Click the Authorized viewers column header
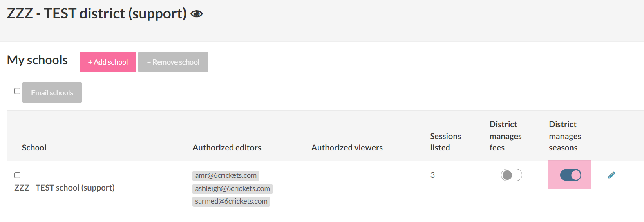This screenshot has width=644, height=222. point(347,148)
